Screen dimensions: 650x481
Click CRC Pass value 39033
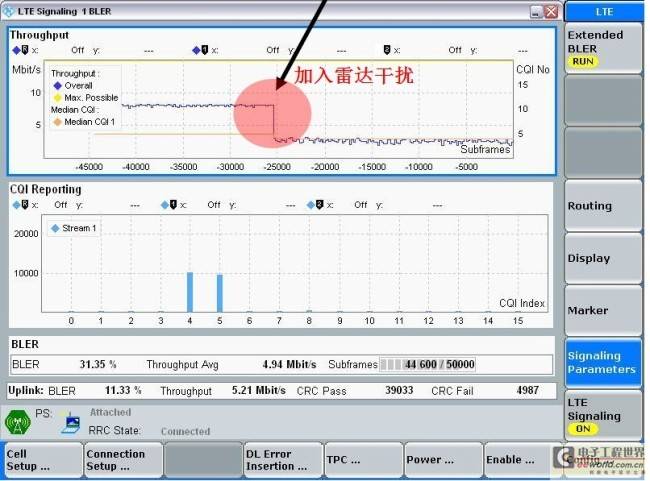399,391
